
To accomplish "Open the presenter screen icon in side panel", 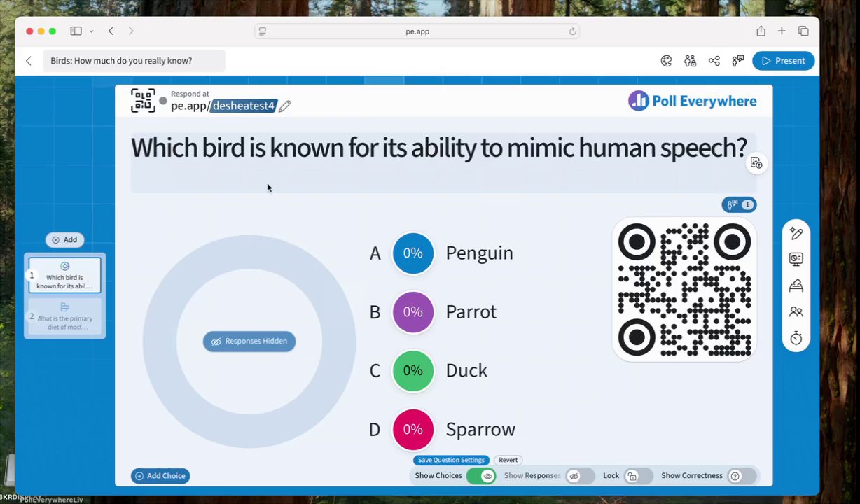I will point(796,259).
